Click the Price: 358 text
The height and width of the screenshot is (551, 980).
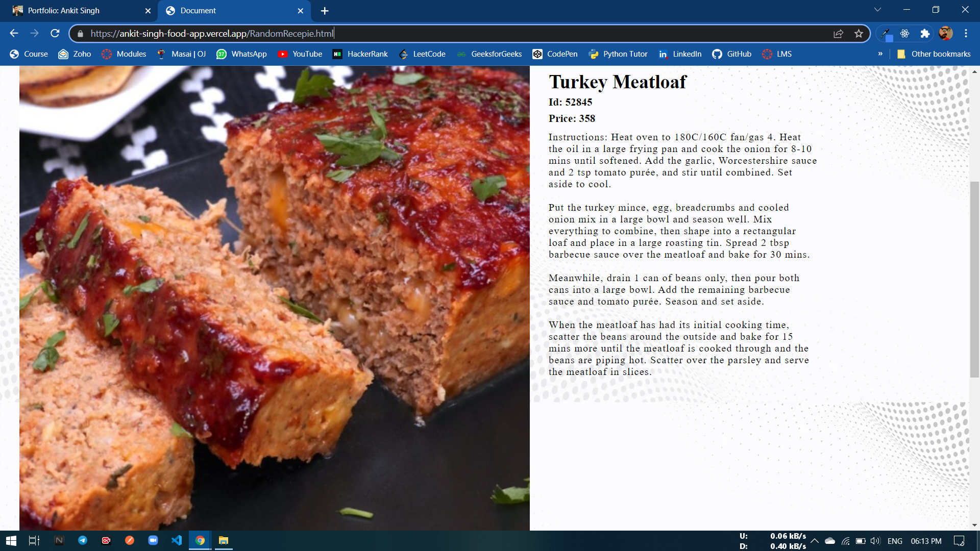572,118
